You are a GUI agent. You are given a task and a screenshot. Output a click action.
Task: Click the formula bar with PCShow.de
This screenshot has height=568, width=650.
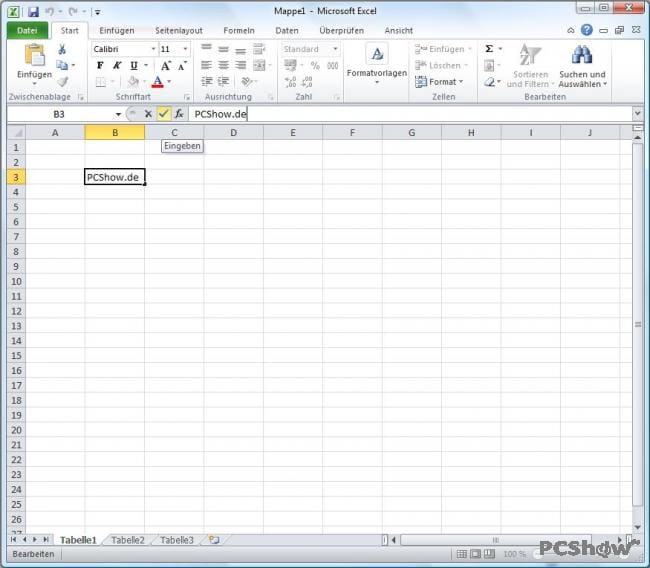coord(410,114)
